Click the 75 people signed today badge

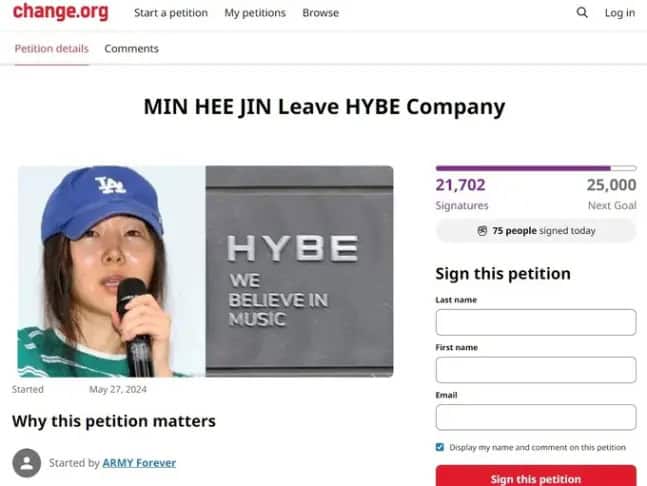tap(536, 231)
